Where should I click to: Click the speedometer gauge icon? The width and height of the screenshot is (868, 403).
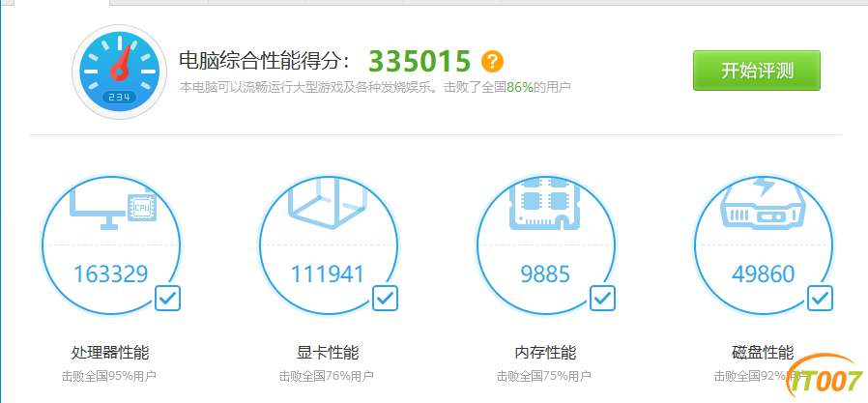pos(119,72)
